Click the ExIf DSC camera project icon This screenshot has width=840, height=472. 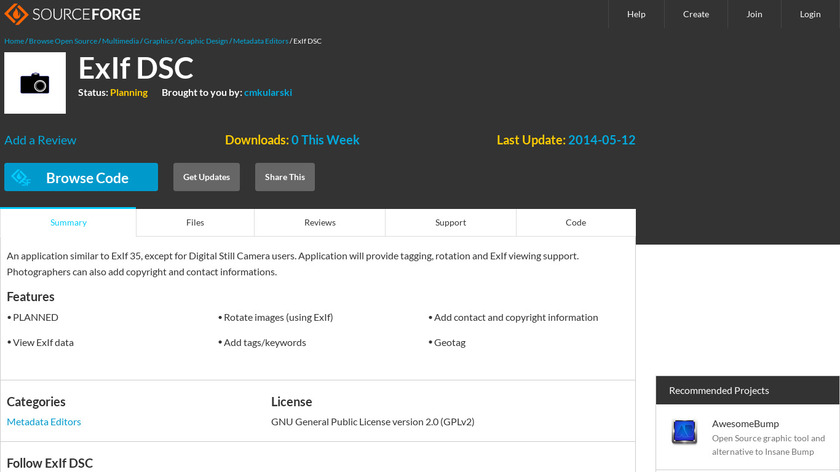pos(35,83)
